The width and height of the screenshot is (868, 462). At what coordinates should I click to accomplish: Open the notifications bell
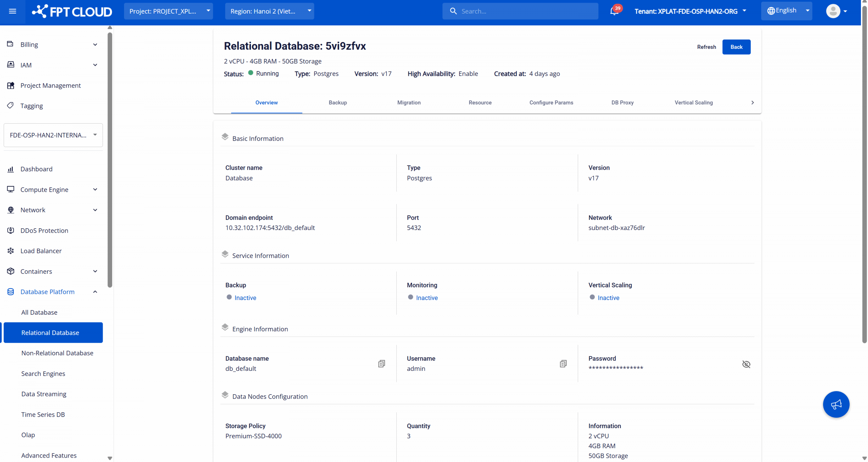pyautogui.click(x=614, y=11)
